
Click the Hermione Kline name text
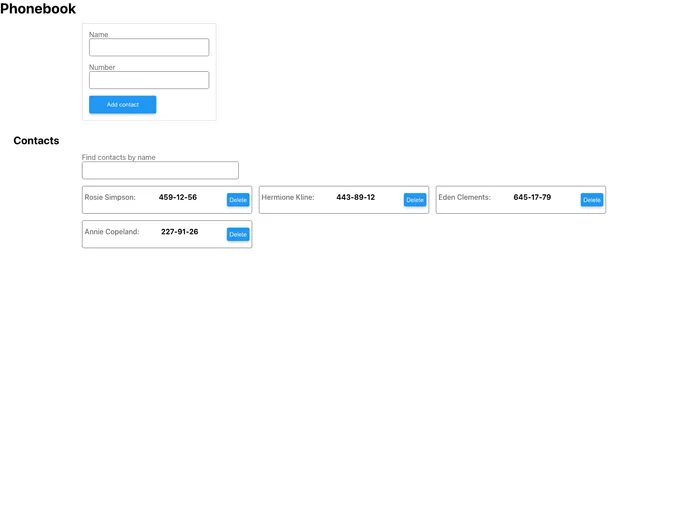pos(288,198)
